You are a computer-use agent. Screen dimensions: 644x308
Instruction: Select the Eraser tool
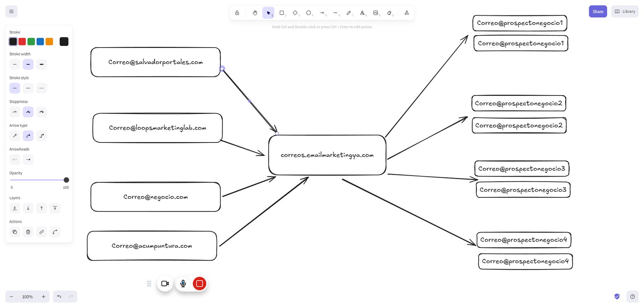pyautogui.click(x=389, y=13)
